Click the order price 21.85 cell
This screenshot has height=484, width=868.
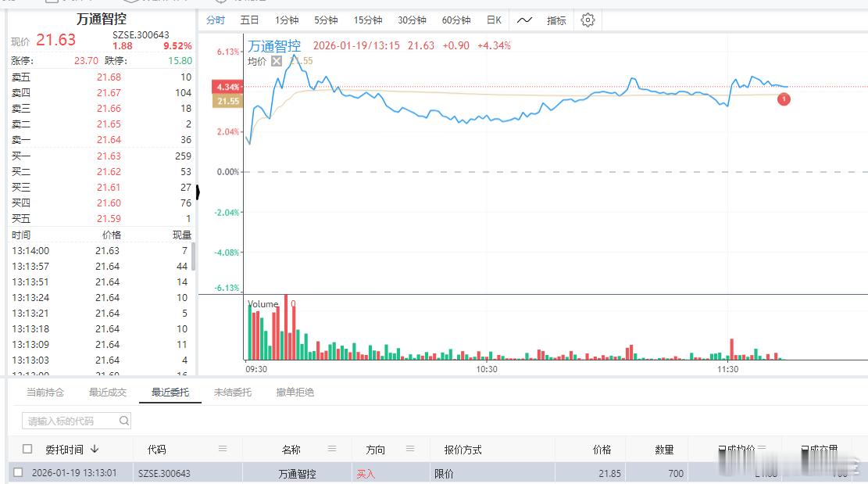609,474
